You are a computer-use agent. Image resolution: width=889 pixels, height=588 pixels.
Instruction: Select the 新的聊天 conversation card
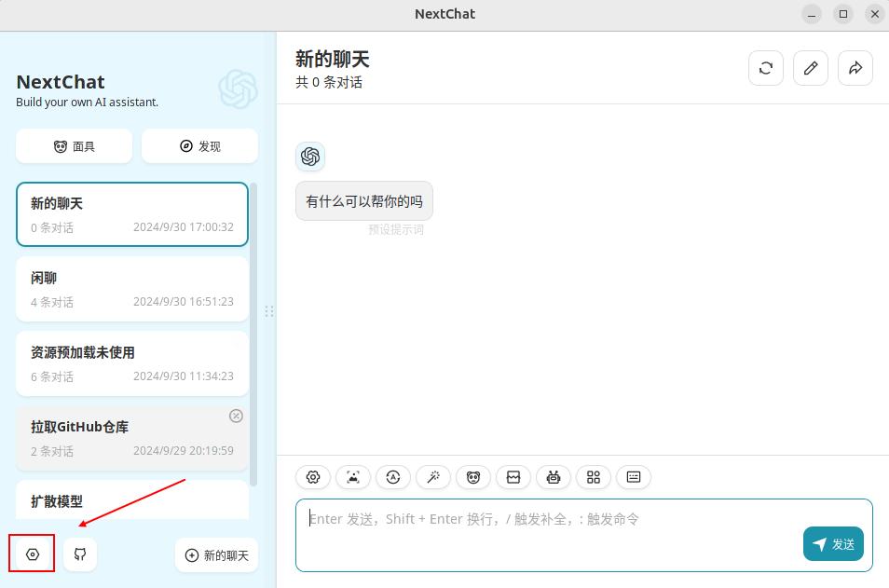(132, 214)
